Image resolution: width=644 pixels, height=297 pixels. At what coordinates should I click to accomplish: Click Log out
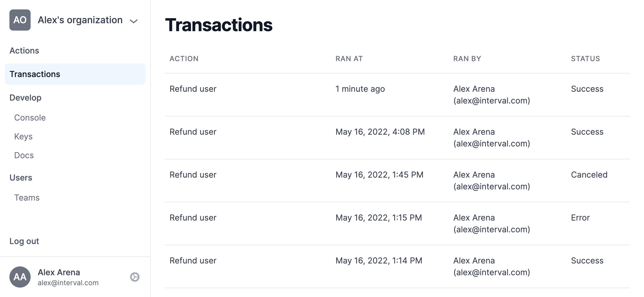point(24,241)
